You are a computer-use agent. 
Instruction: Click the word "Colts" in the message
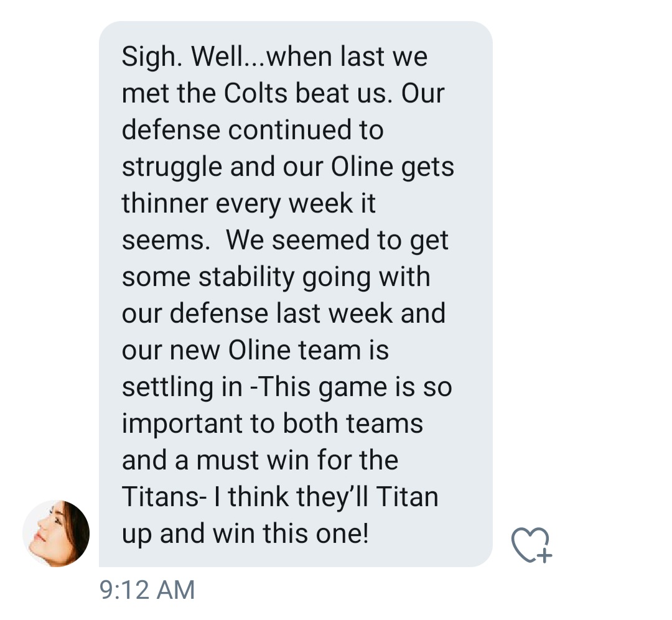(256, 93)
